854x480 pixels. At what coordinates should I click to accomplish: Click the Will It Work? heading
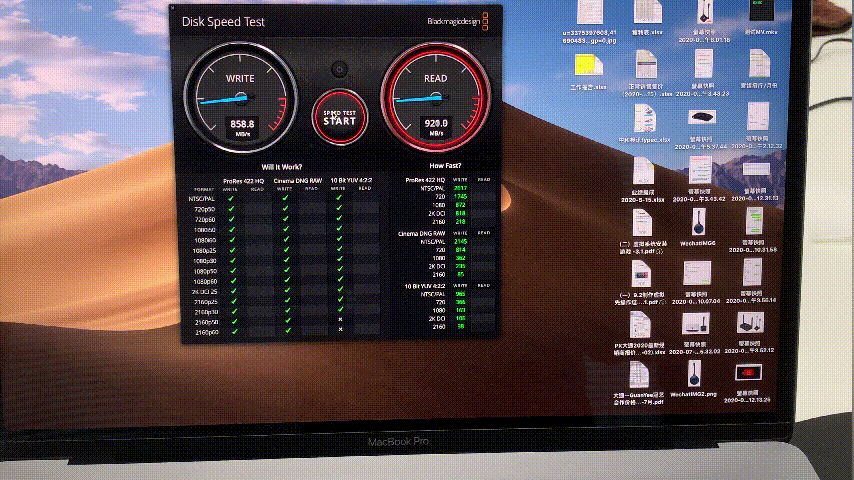click(282, 167)
